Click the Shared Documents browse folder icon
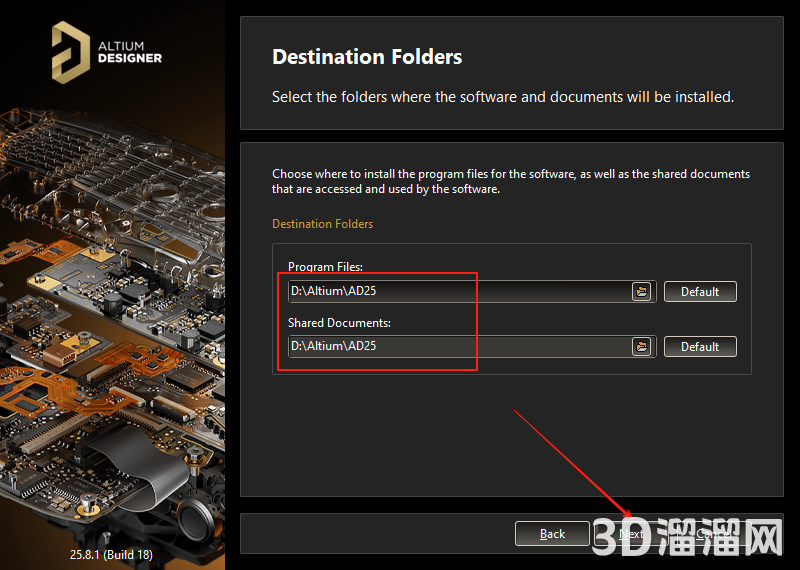 pyautogui.click(x=641, y=346)
